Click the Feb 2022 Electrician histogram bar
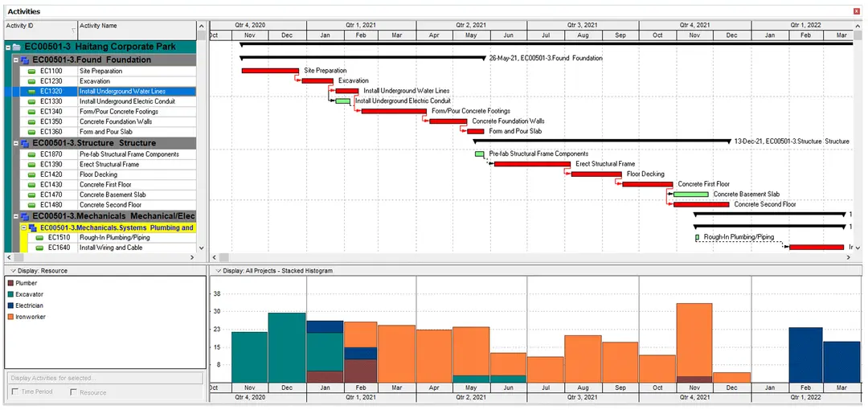Image resolution: width=868 pixels, height=410 pixels. tap(805, 355)
